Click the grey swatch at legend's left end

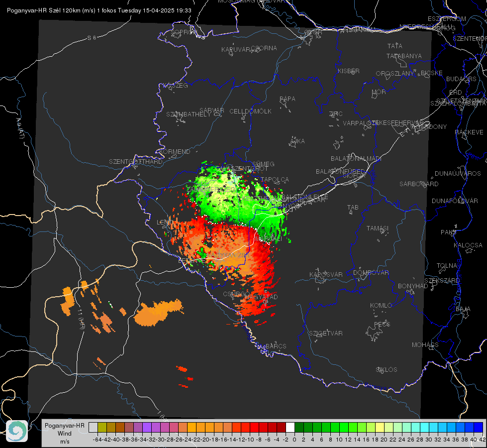[x=93, y=427]
